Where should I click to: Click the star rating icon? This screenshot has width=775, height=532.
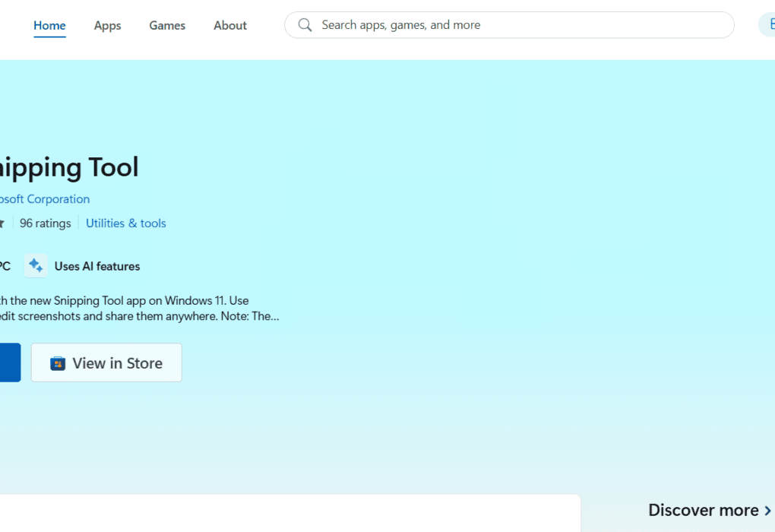[x=2, y=223]
